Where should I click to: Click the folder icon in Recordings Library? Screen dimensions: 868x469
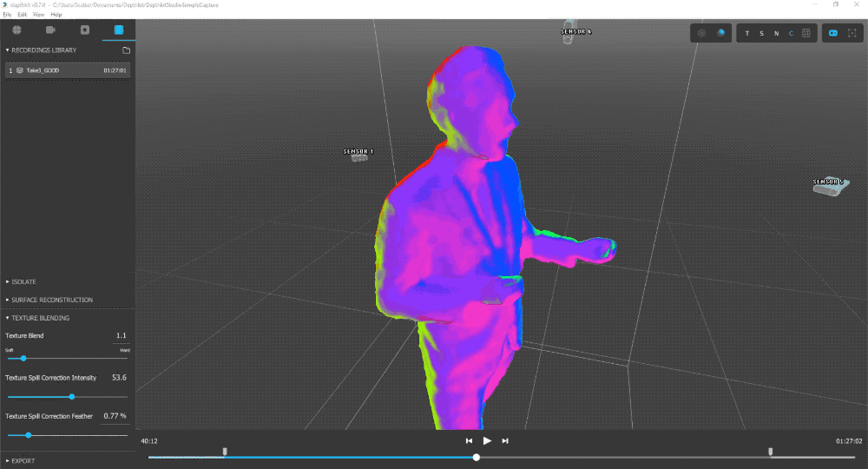[126, 50]
